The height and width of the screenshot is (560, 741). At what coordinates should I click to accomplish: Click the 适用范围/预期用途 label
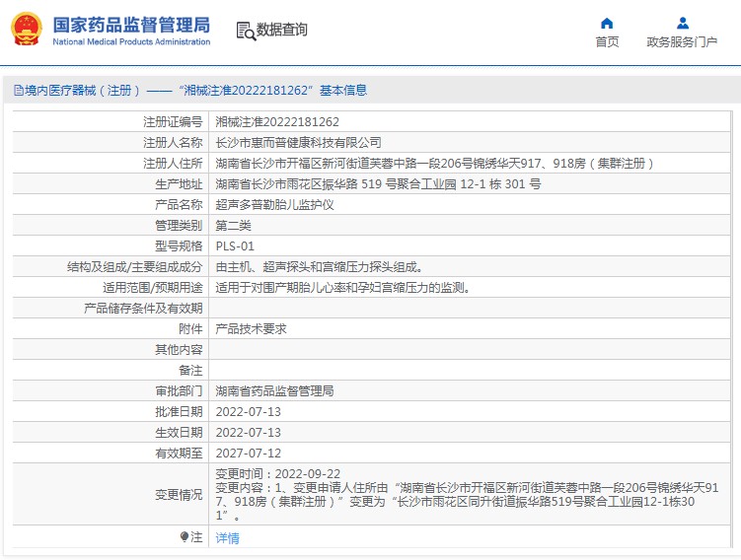coord(153,288)
